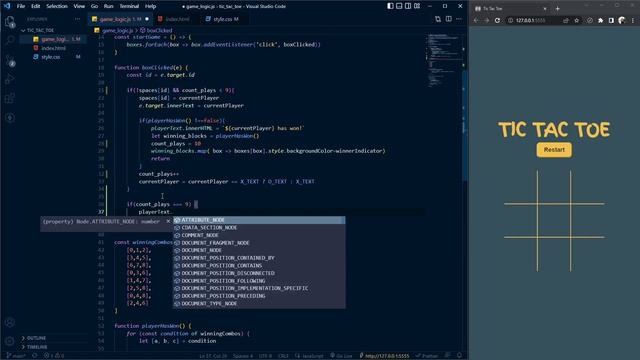Open the File menu
The height and width of the screenshot is (360, 640).
(21, 6)
